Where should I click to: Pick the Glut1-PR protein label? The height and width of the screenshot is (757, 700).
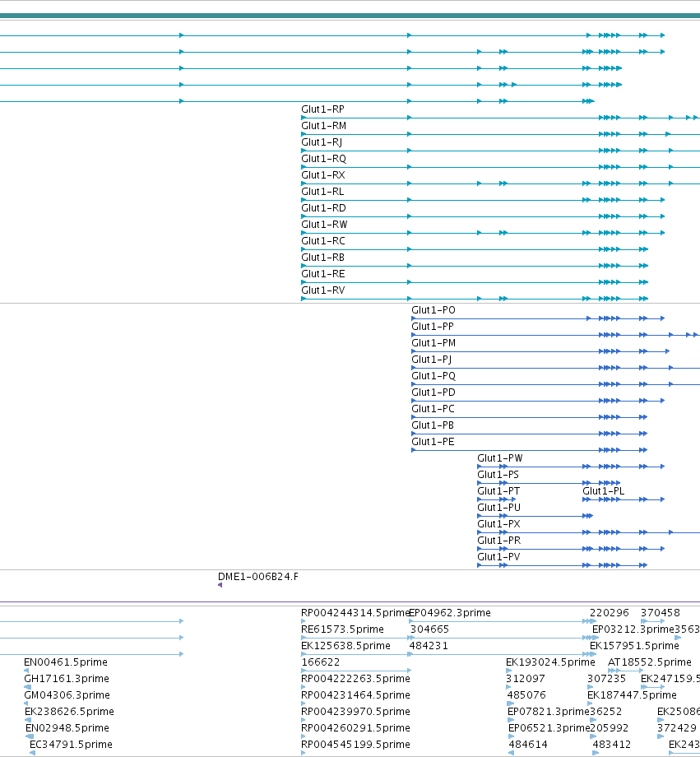click(x=498, y=540)
